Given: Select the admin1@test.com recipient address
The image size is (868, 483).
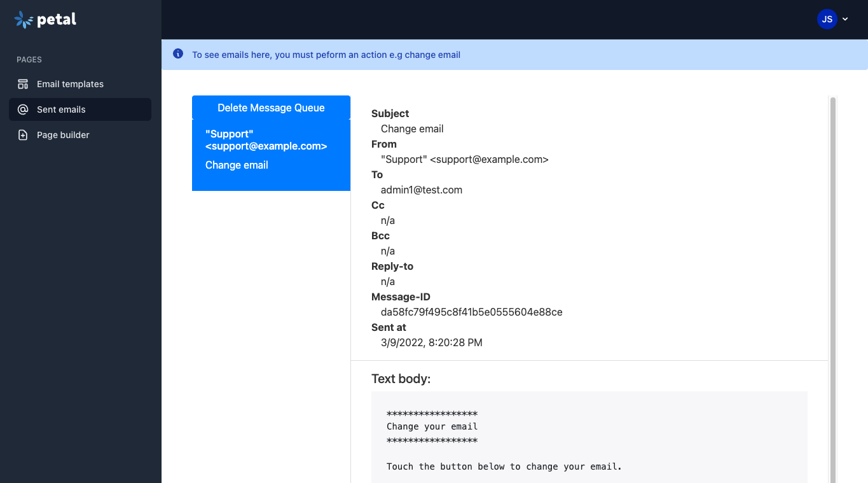Looking at the screenshot, I should [421, 190].
